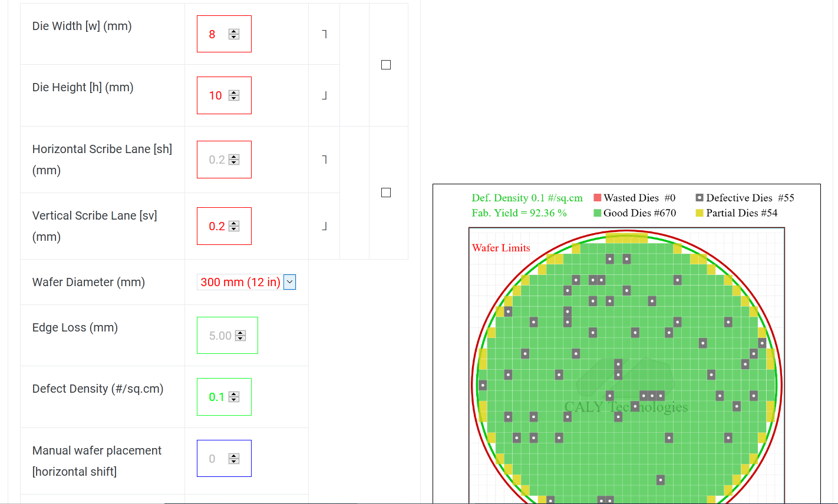Click the red 'Wafer Limits' label
This screenshot has height=504, width=838.
pyautogui.click(x=502, y=248)
